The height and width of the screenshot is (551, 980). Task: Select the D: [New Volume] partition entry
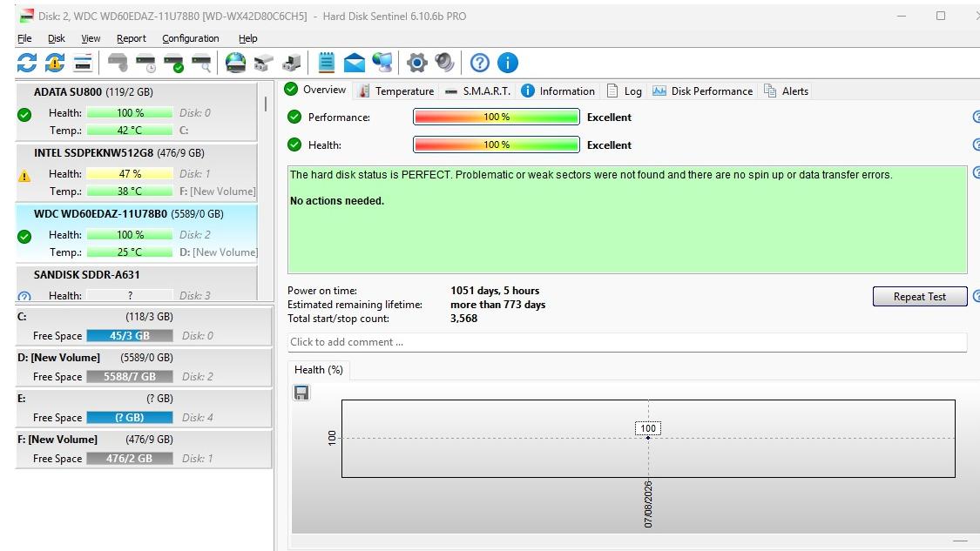144,366
